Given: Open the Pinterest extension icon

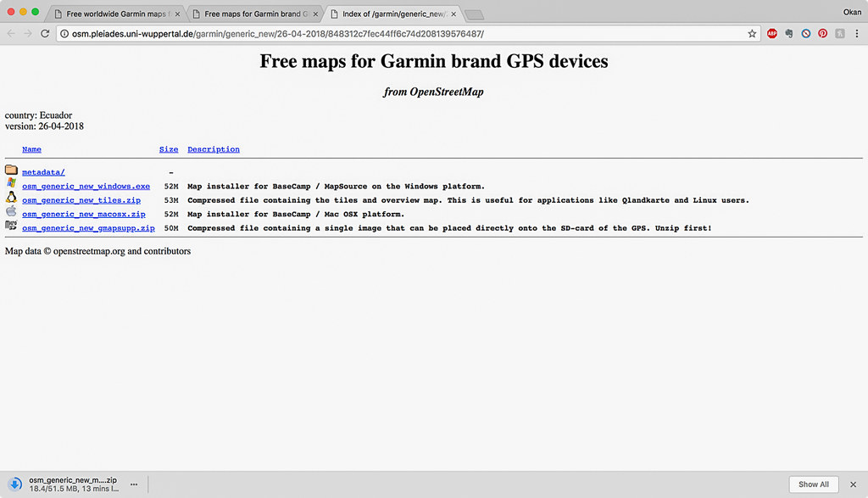Looking at the screenshot, I should pos(822,34).
